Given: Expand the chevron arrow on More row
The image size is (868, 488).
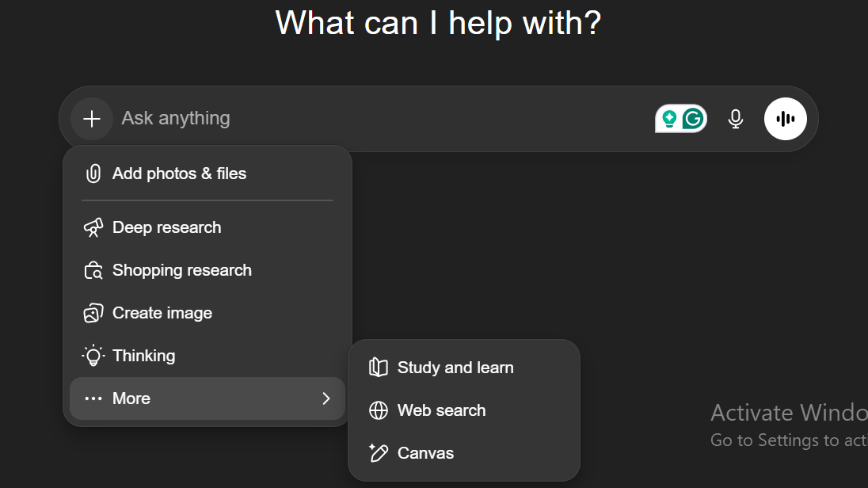Looking at the screenshot, I should click(x=325, y=398).
